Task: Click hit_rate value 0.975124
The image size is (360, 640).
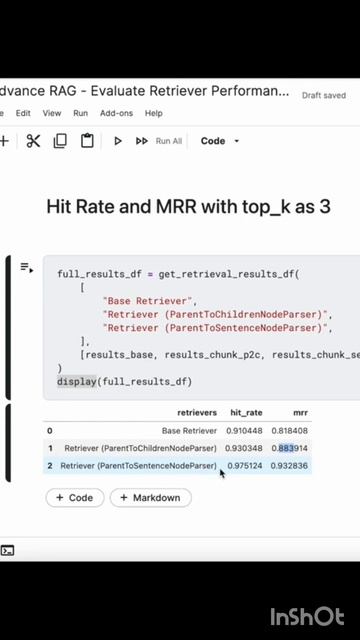Action: pyautogui.click(x=245, y=466)
